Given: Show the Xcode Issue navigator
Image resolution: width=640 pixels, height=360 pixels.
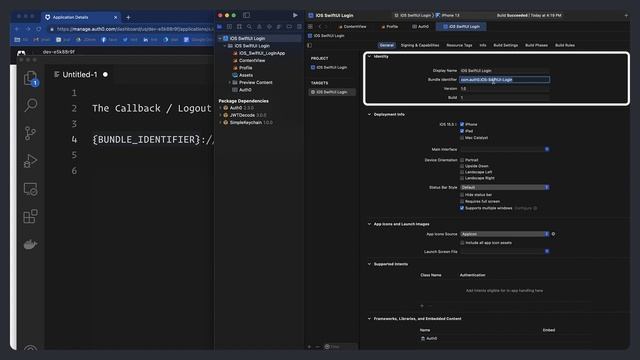Looking at the screenshot, I should [259, 27].
